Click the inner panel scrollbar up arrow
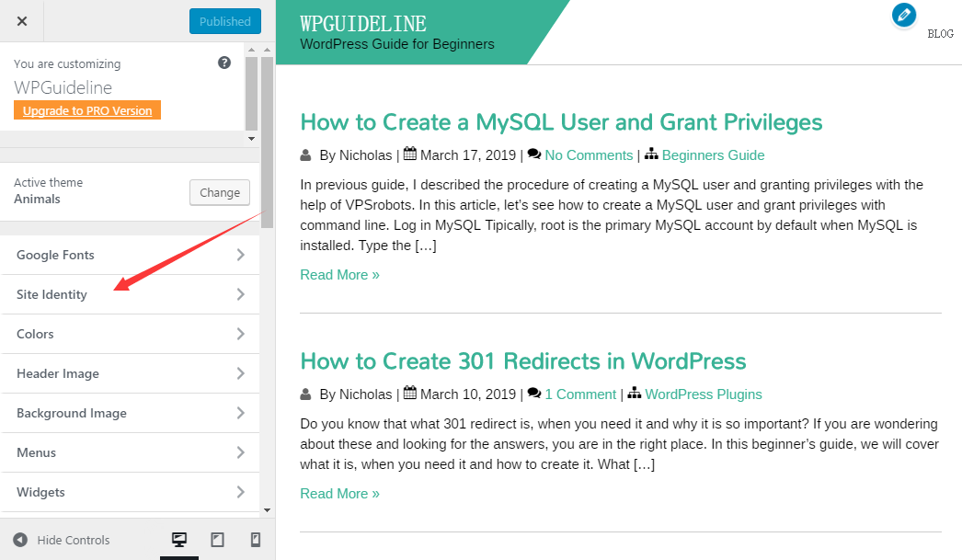The height and width of the screenshot is (560, 962). (252, 50)
